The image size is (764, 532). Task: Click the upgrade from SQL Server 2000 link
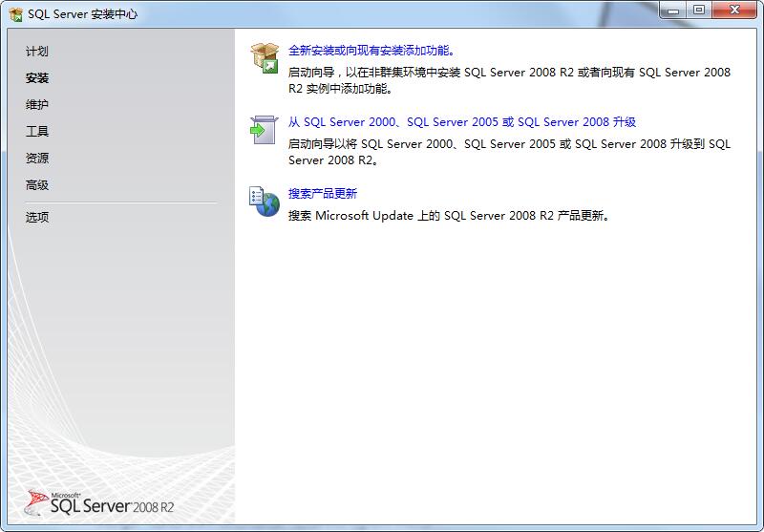click(462, 122)
